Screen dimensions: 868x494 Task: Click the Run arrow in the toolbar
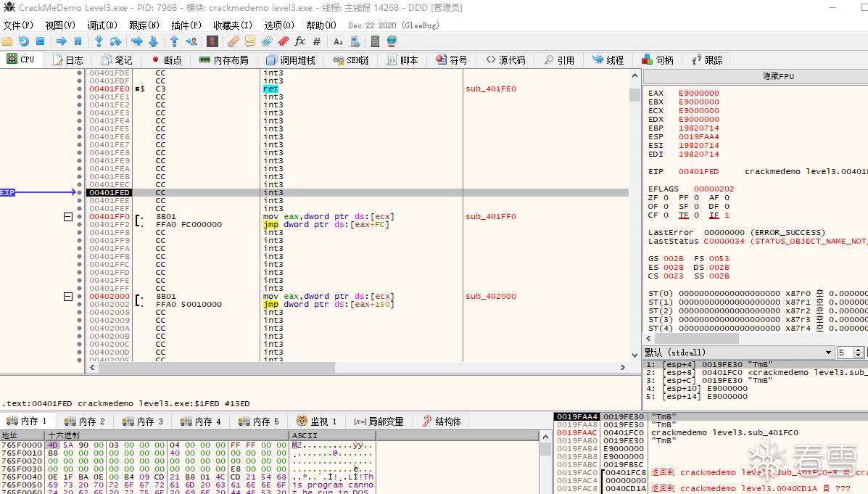[x=61, y=41]
